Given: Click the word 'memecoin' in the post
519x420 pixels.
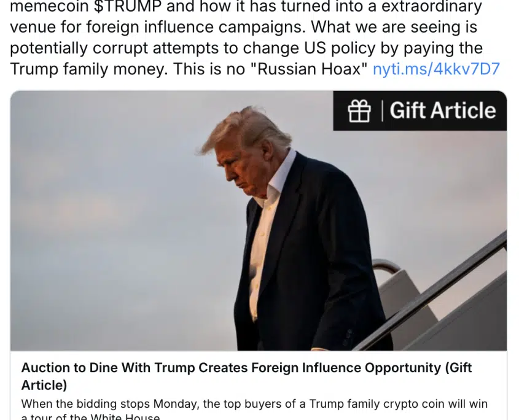Looking at the screenshot, I should [50, 7].
